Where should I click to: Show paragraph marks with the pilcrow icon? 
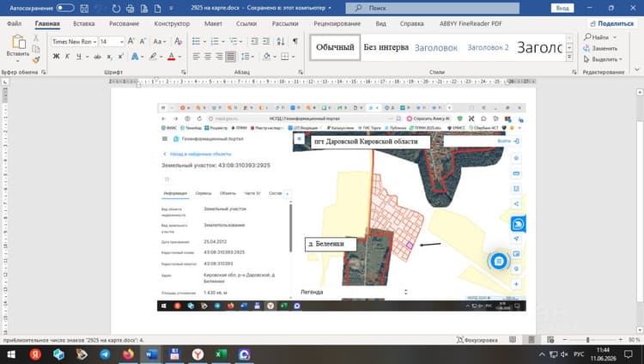tap(295, 41)
